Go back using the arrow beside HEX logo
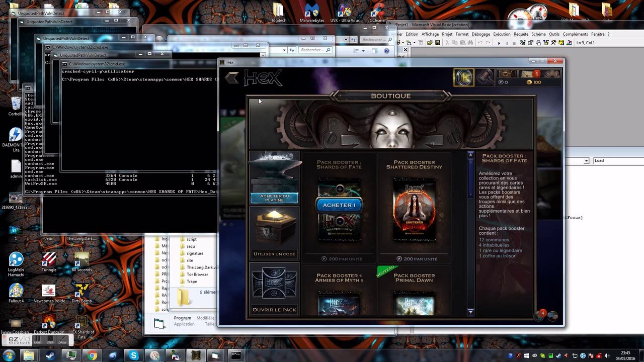 pyautogui.click(x=232, y=77)
